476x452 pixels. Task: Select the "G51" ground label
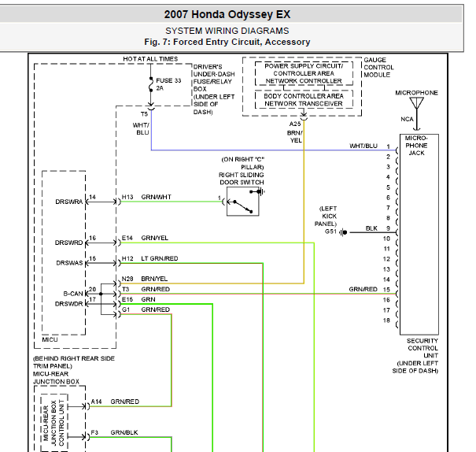pos(330,232)
